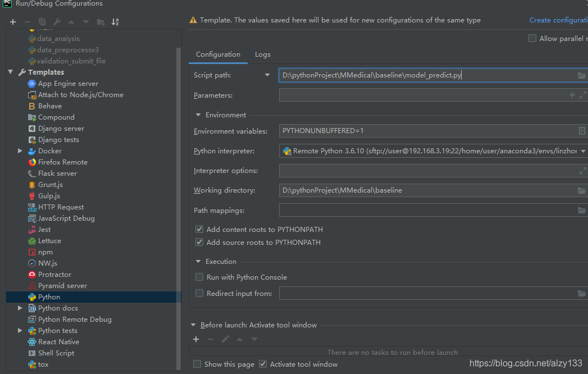This screenshot has width=588, height=374.
Task: Expand the Python docs node
Action: tap(20, 308)
